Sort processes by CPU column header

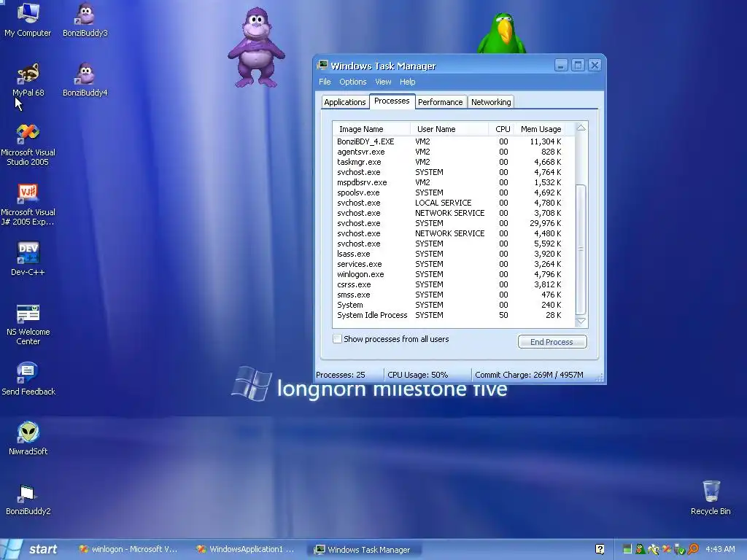[x=501, y=129]
